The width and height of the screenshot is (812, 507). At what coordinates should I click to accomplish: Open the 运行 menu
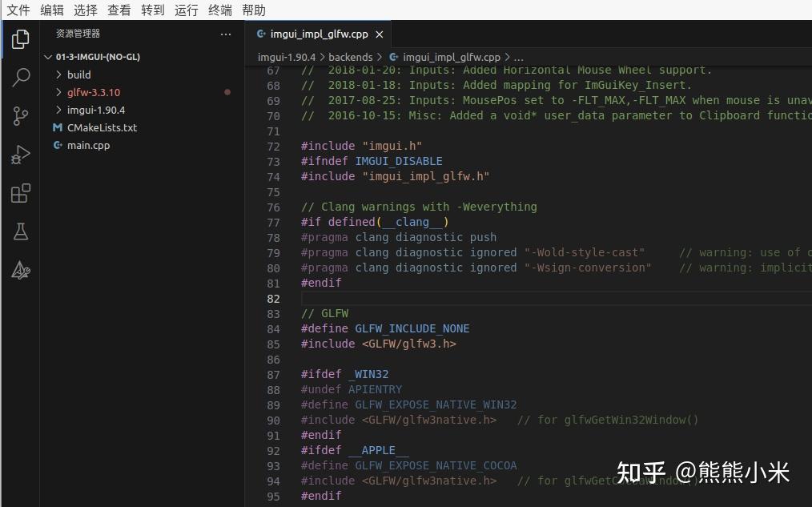click(186, 10)
